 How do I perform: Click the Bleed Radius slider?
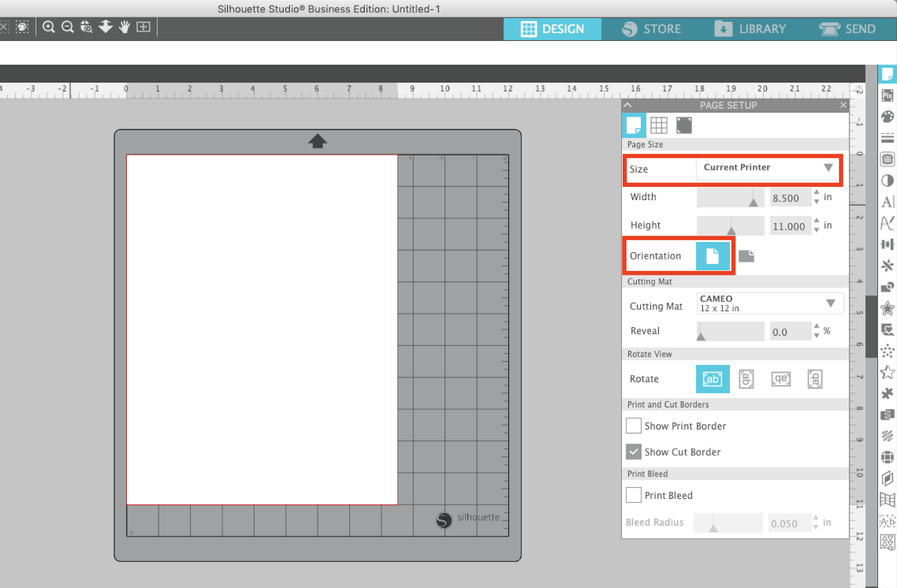(x=728, y=522)
